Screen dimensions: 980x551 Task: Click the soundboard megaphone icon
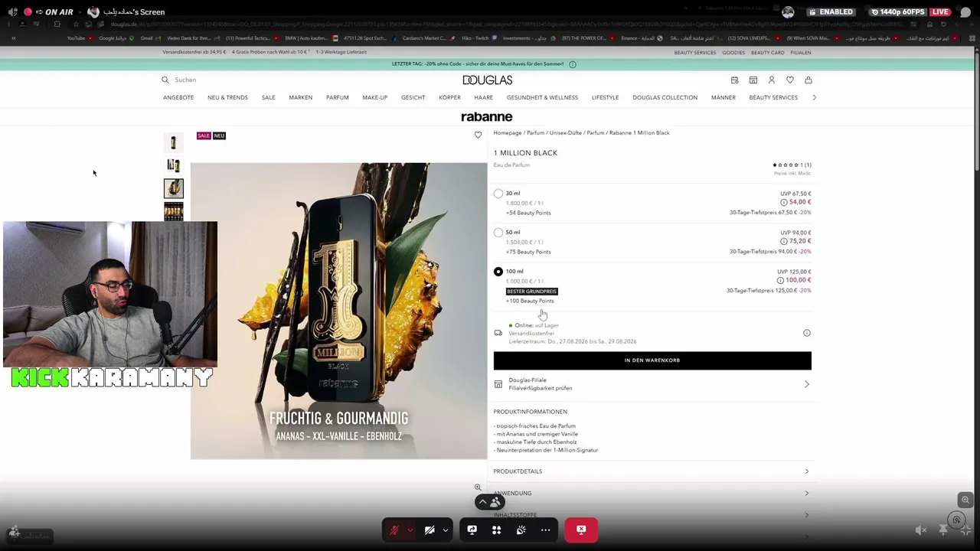pos(521,530)
